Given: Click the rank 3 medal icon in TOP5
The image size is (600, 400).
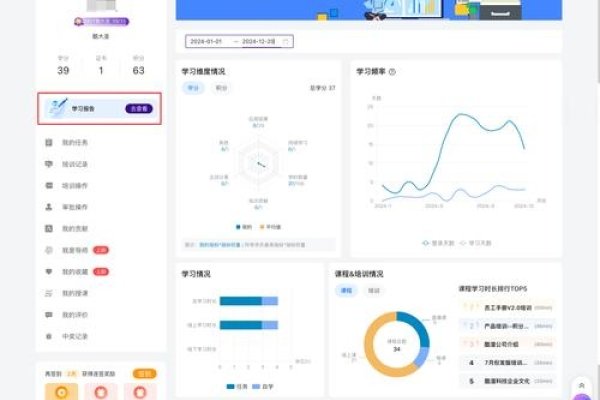Looking at the screenshot, I should [471, 344].
